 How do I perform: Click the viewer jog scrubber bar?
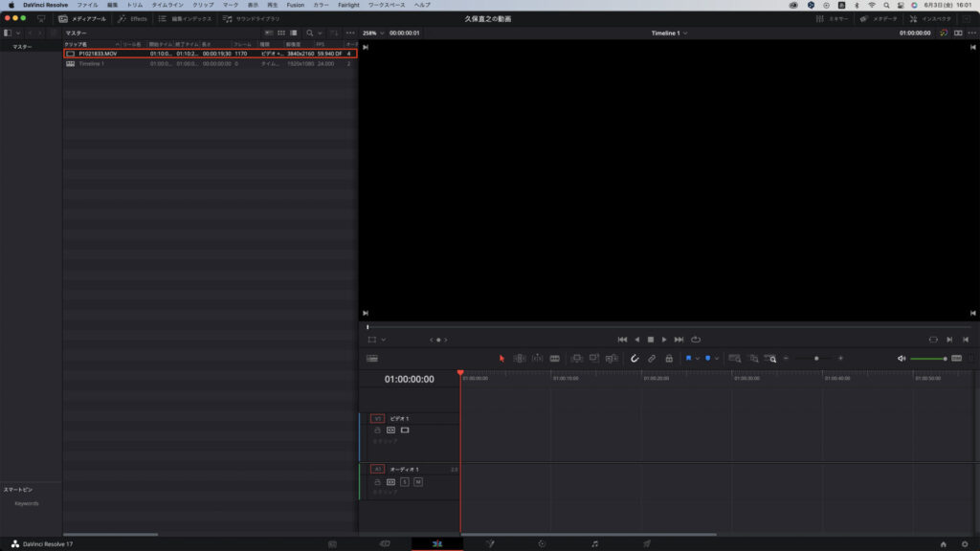point(669,327)
